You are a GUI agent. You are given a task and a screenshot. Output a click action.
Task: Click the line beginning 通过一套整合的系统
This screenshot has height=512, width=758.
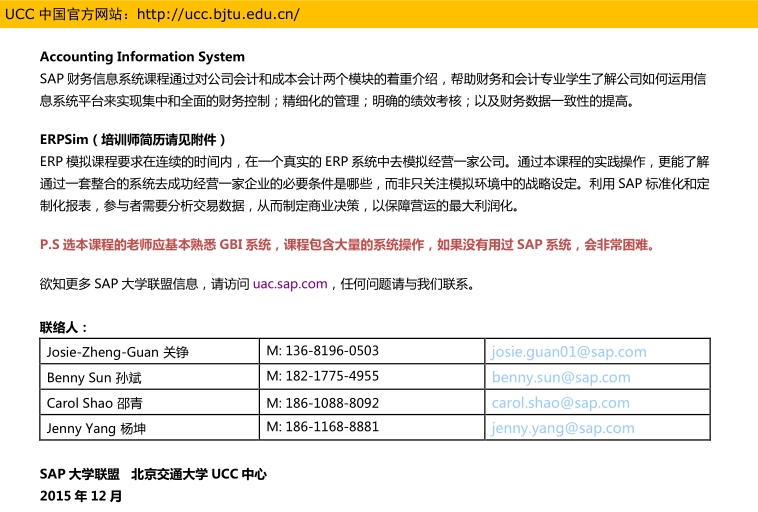click(375, 184)
